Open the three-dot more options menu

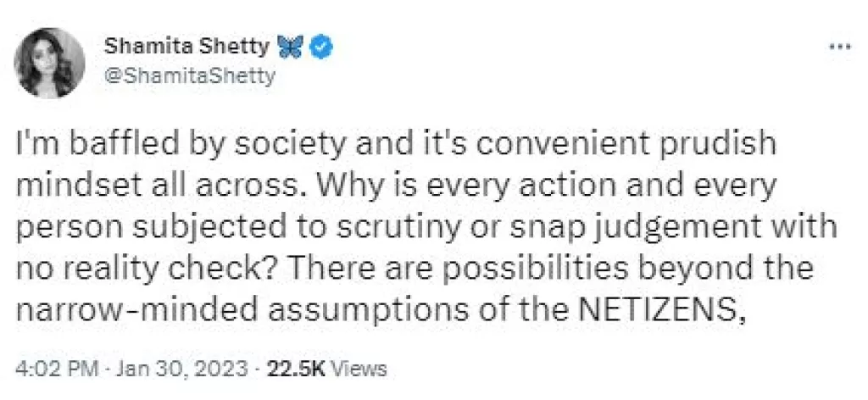[x=839, y=47]
